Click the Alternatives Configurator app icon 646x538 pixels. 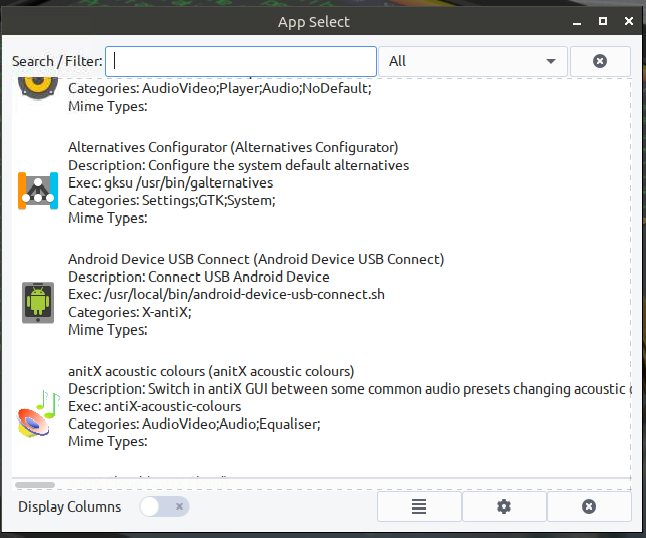[x=38, y=191]
